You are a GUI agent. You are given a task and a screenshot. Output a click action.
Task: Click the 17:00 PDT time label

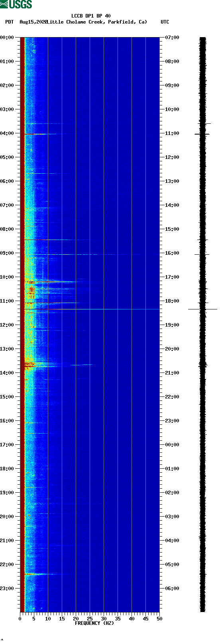[7, 445]
